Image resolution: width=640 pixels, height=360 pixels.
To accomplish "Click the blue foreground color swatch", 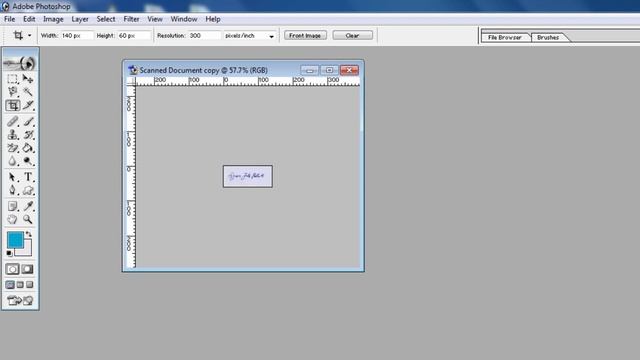I will point(16,240).
